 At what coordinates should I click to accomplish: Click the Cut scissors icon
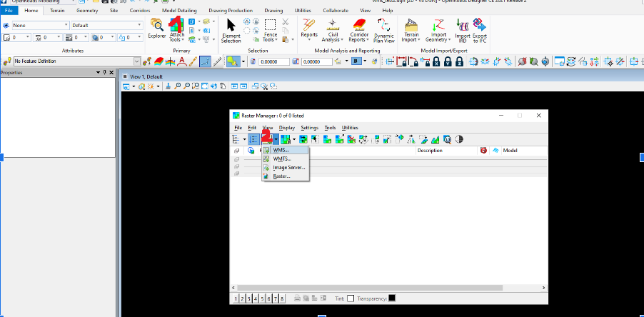coord(286,22)
